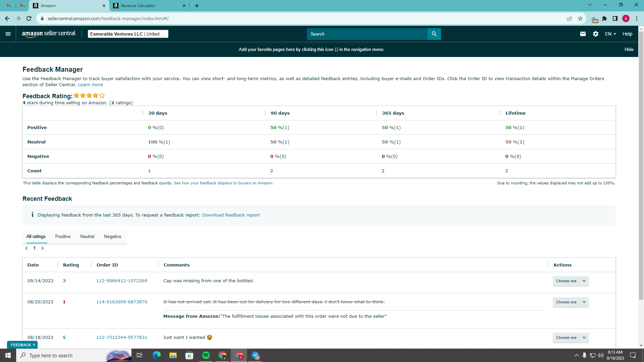Open the volume icon in system tray
Screen dimensions: 644x362
pyautogui.click(x=601, y=355)
